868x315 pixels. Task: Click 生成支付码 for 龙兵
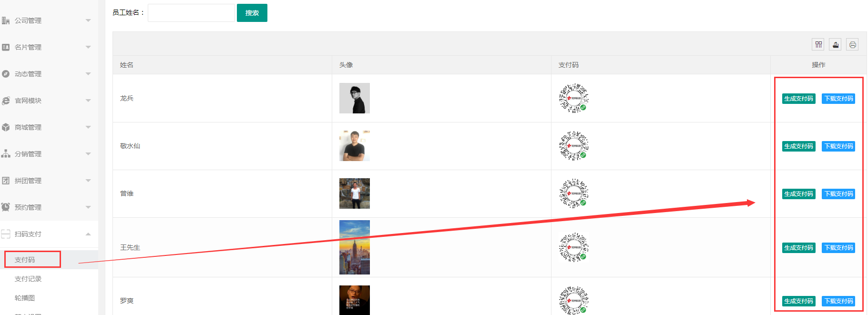799,99
